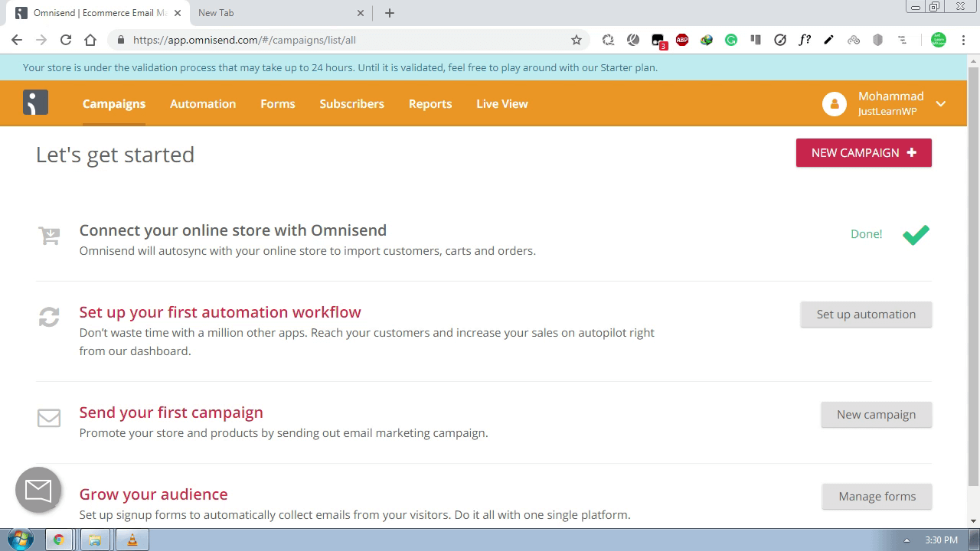Show hidden system tray icons arrow
The height and width of the screenshot is (551, 980).
(x=906, y=540)
